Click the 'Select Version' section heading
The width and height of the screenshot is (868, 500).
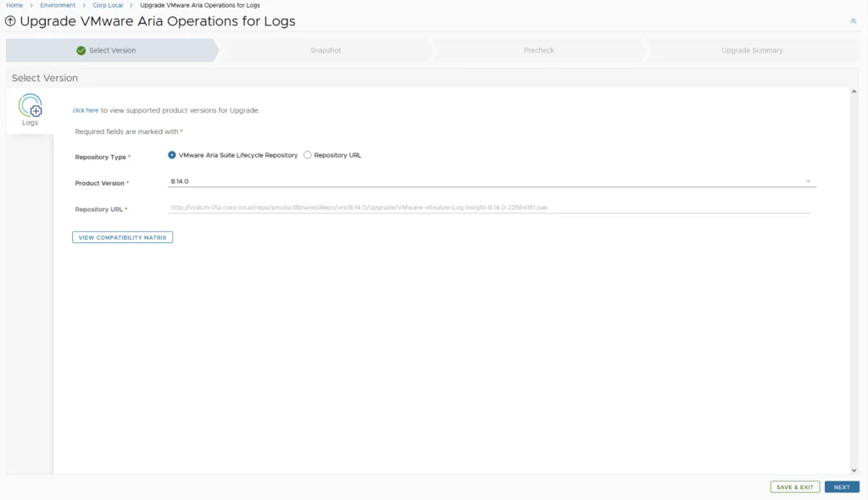45,78
